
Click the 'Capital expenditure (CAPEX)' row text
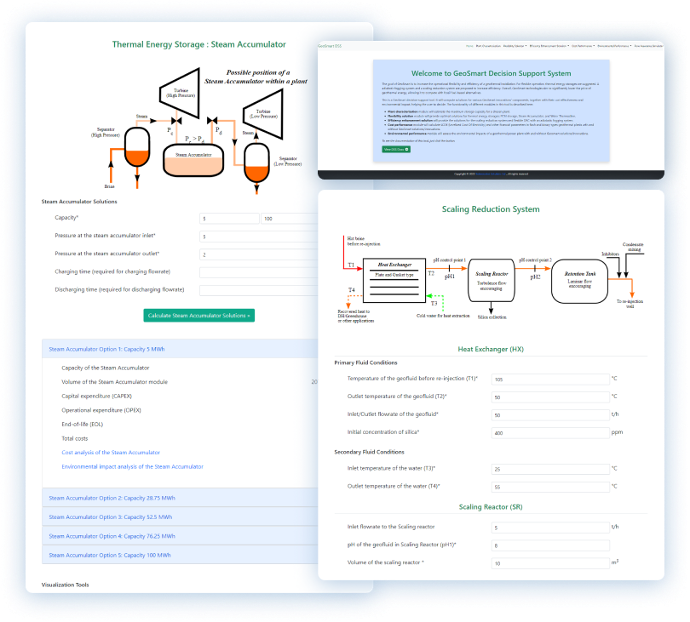pyautogui.click(x=96, y=396)
